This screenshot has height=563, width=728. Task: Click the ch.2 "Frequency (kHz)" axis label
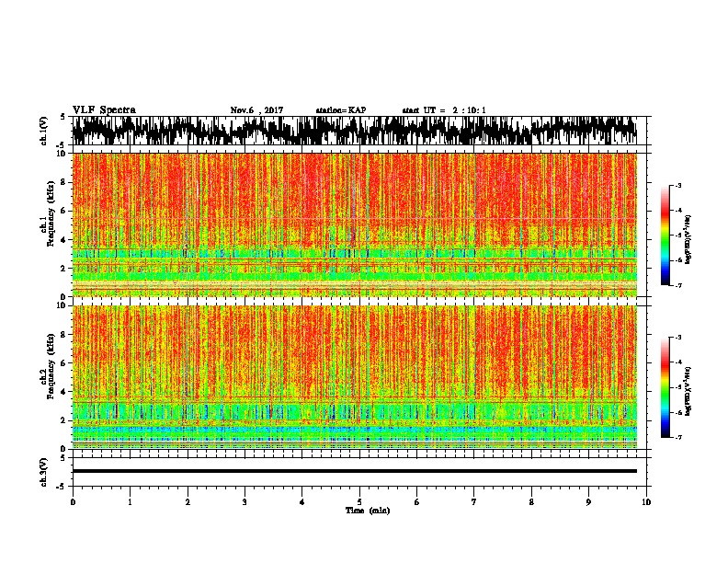[50, 365]
